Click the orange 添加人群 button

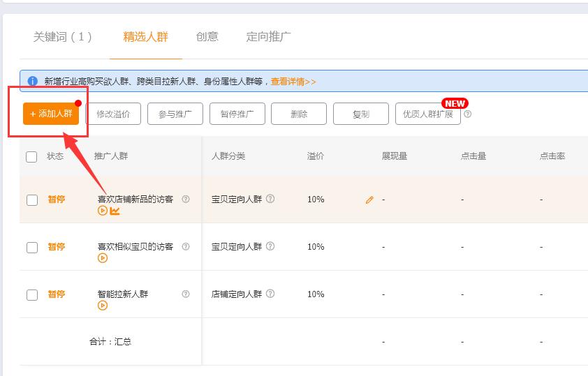click(x=51, y=114)
